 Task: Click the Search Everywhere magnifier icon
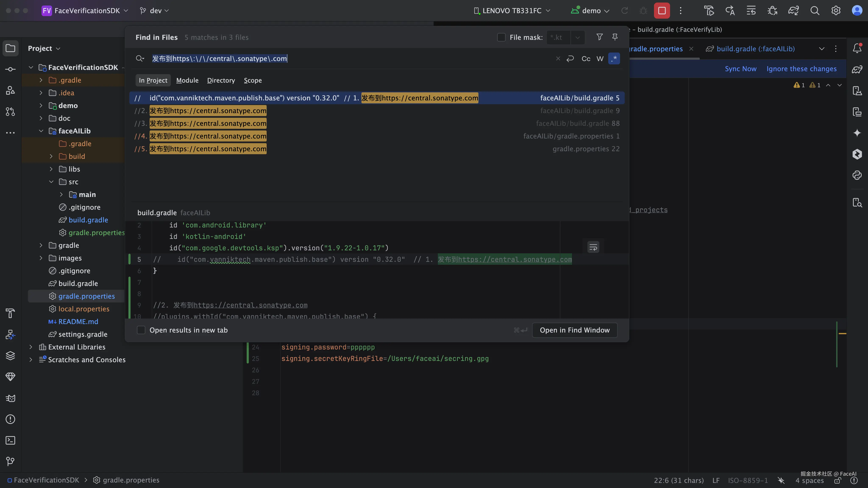pos(815,11)
